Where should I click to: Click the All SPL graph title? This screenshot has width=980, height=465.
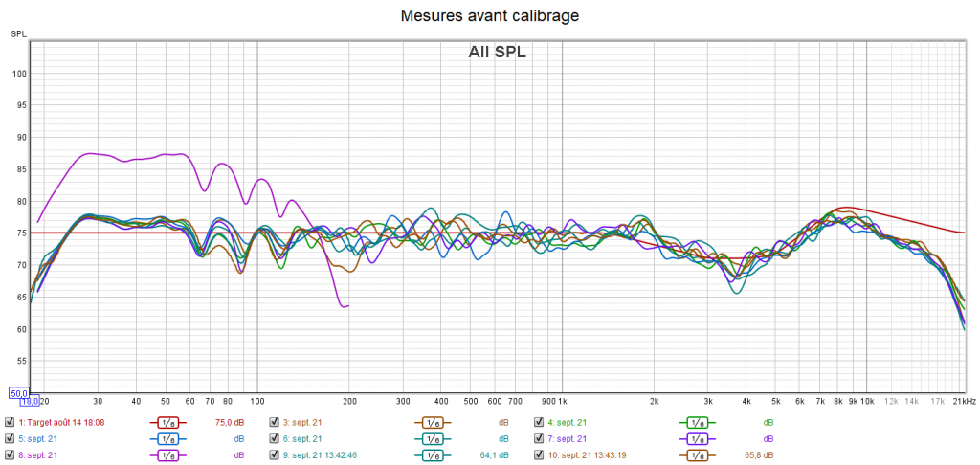click(497, 53)
